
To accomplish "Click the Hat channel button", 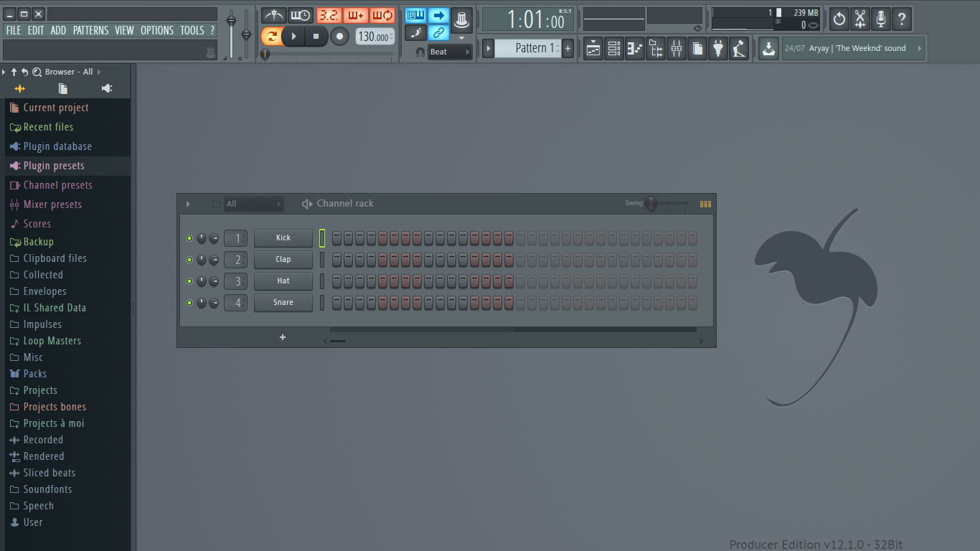I will 283,281.
